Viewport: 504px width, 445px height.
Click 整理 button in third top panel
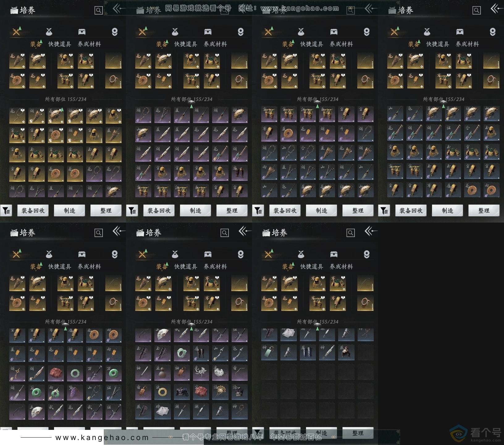pos(358,211)
